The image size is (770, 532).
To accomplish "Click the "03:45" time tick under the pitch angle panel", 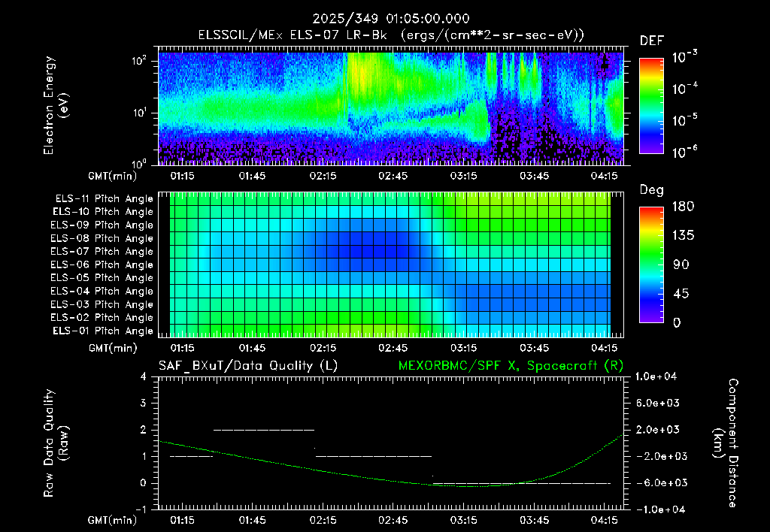I will (x=534, y=348).
